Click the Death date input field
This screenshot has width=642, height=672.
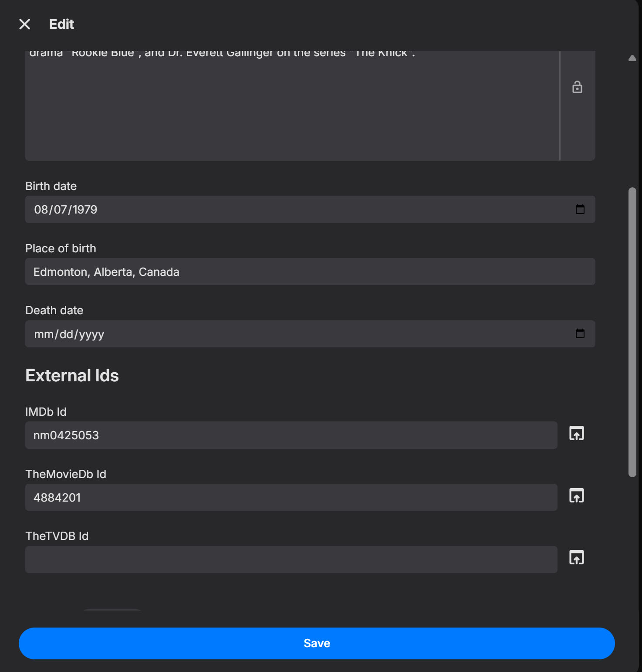coord(261,334)
